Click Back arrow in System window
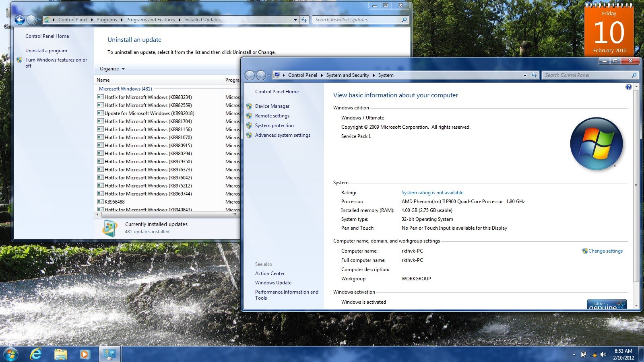Image resolution: width=644 pixels, height=362 pixels. 250,75
